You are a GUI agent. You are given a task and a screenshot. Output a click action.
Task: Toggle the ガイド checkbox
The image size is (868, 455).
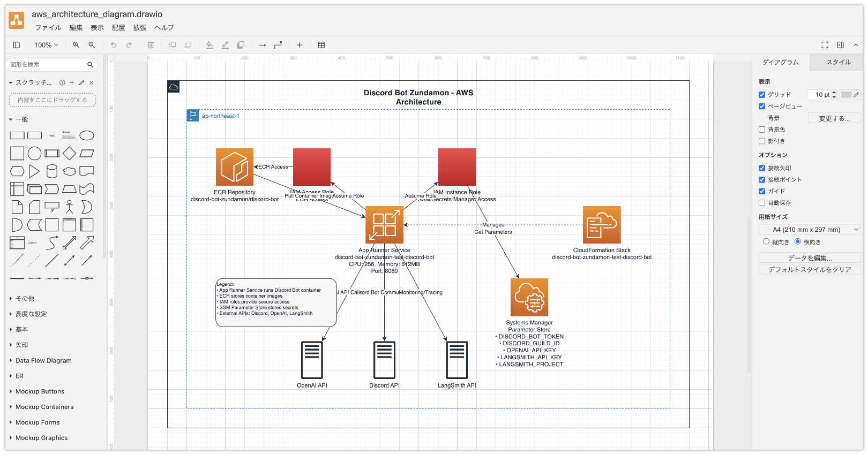(x=762, y=191)
